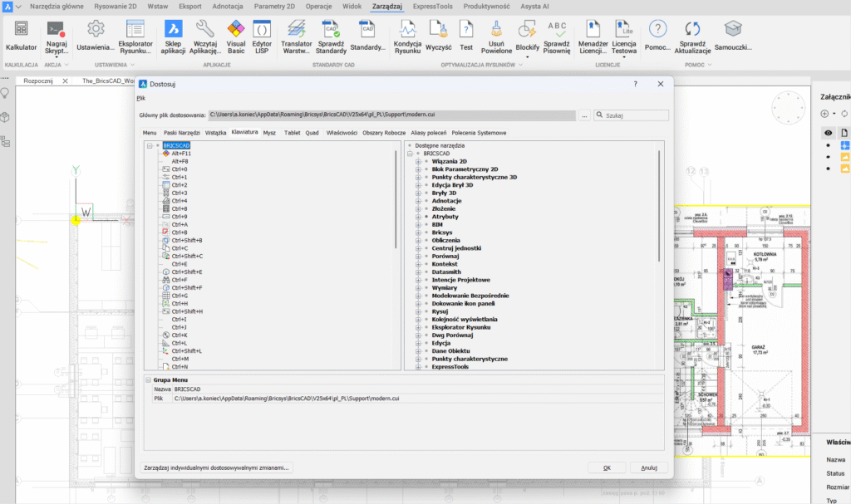Switch to the Aliasy poleceń tab
This screenshot has width=851, height=504.
(x=429, y=133)
